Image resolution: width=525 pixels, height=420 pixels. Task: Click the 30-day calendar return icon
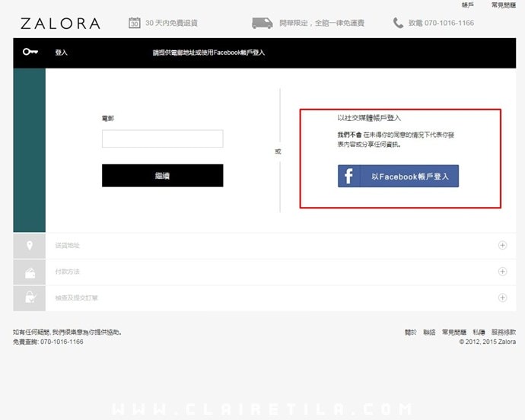(134, 23)
